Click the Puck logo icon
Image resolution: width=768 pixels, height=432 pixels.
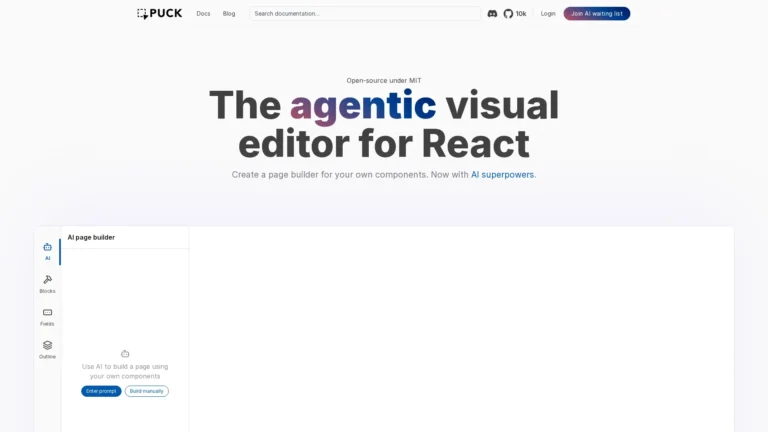(142, 14)
